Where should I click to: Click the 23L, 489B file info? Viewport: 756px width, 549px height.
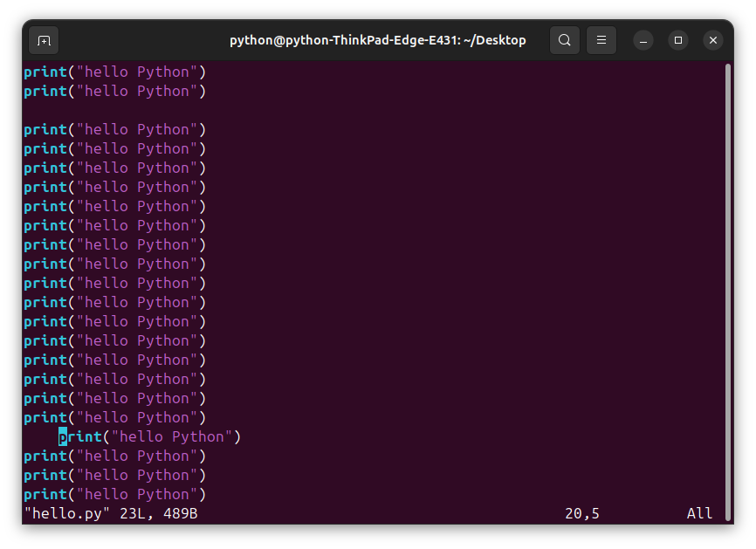(x=159, y=513)
